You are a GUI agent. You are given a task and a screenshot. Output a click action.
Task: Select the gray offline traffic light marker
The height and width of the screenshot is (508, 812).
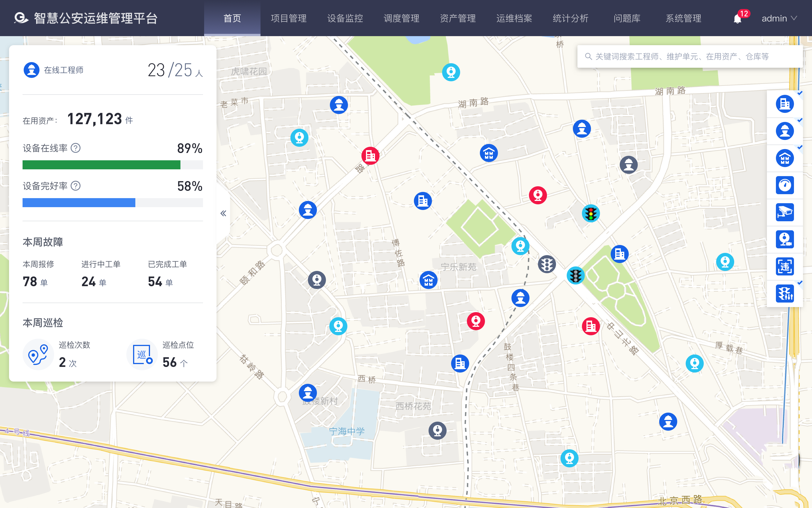tap(547, 264)
